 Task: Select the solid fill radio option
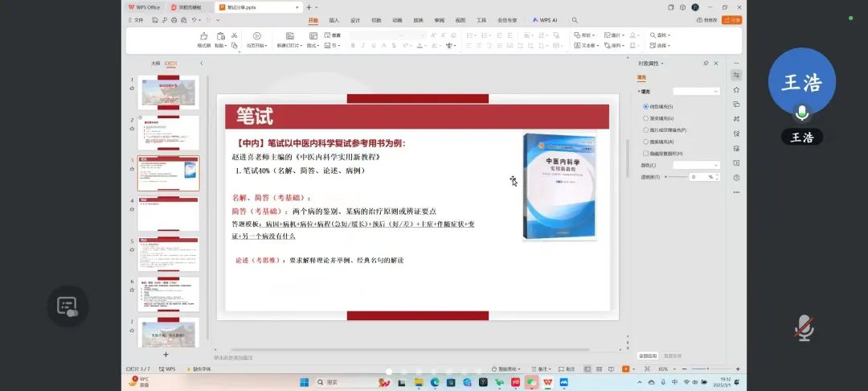pyautogui.click(x=645, y=106)
